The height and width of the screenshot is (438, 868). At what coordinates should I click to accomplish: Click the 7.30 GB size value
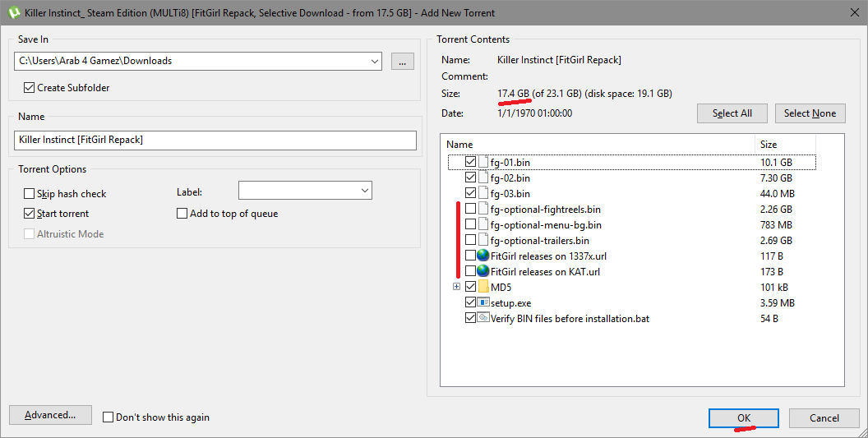pos(776,178)
